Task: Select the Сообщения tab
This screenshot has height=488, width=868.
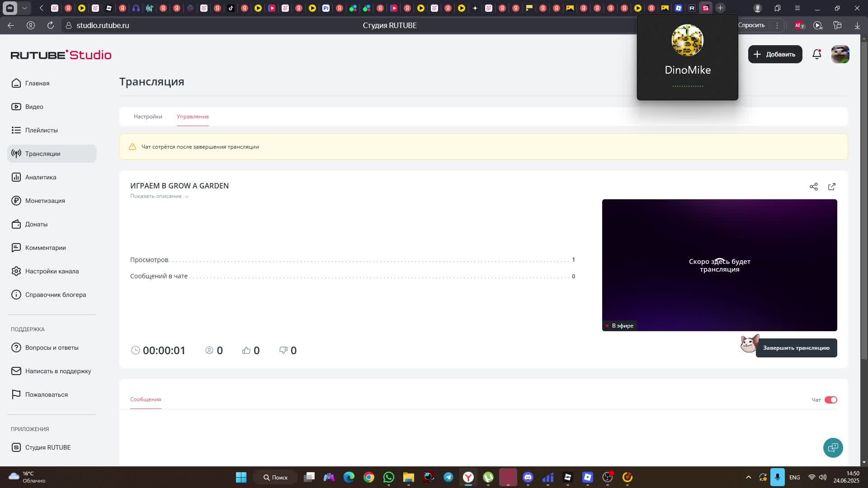Action: pyautogui.click(x=146, y=399)
